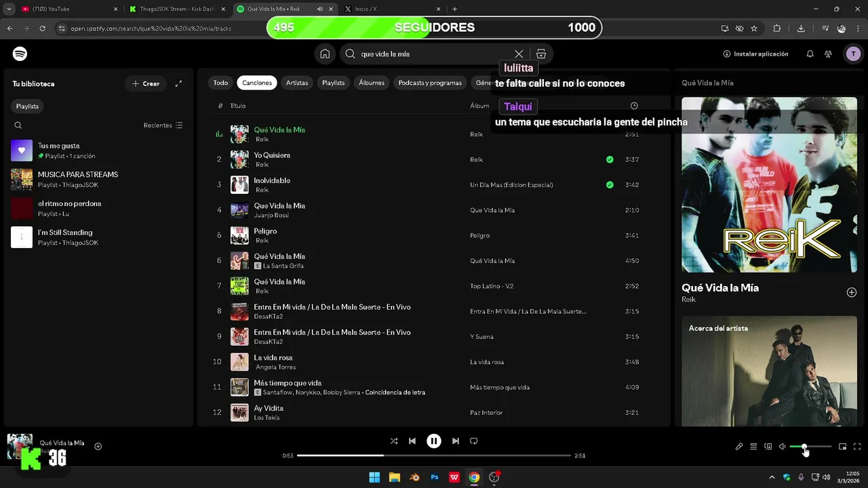868x488 pixels.
Task: Open the miniplayer icon
Action: [x=843, y=447]
